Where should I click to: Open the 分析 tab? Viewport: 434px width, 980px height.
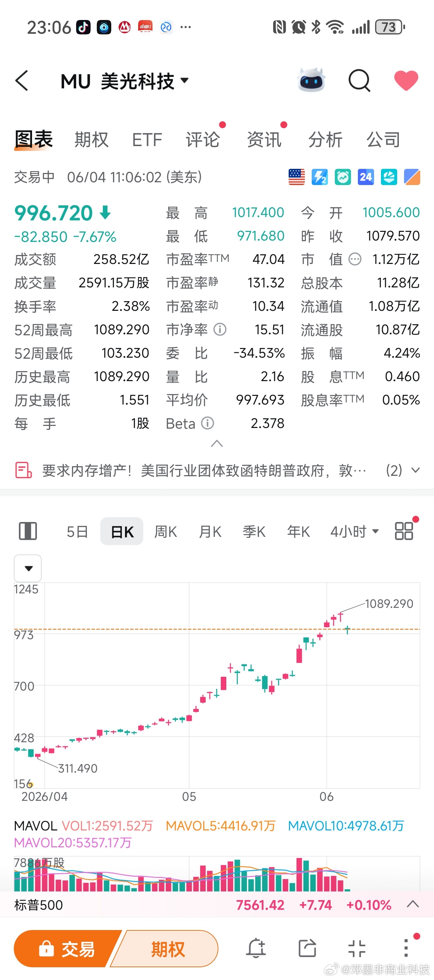[x=325, y=140]
